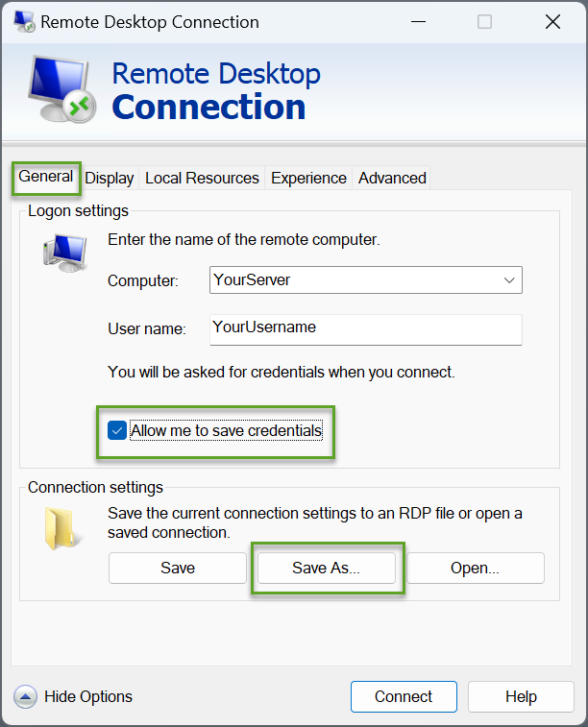Viewport: 588px width, 727px height.
Task: Click the 'Computer:' label
Action: [143, 281]
